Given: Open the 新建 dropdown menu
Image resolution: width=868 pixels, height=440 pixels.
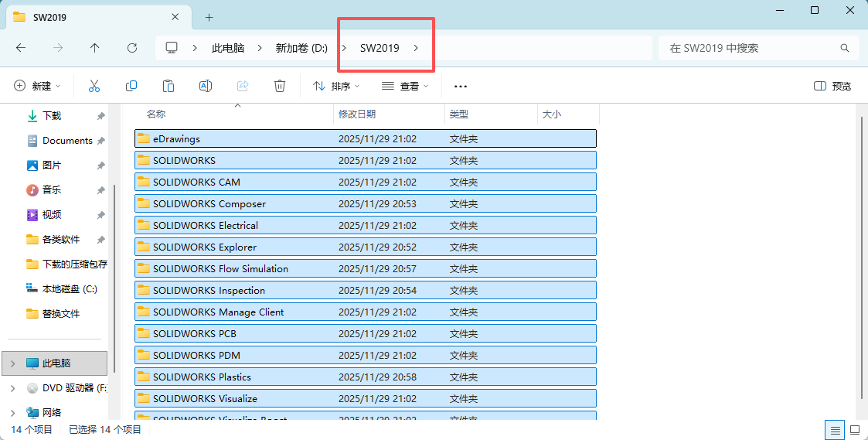Looking at the screenshot, I should (x=37, y=86).
